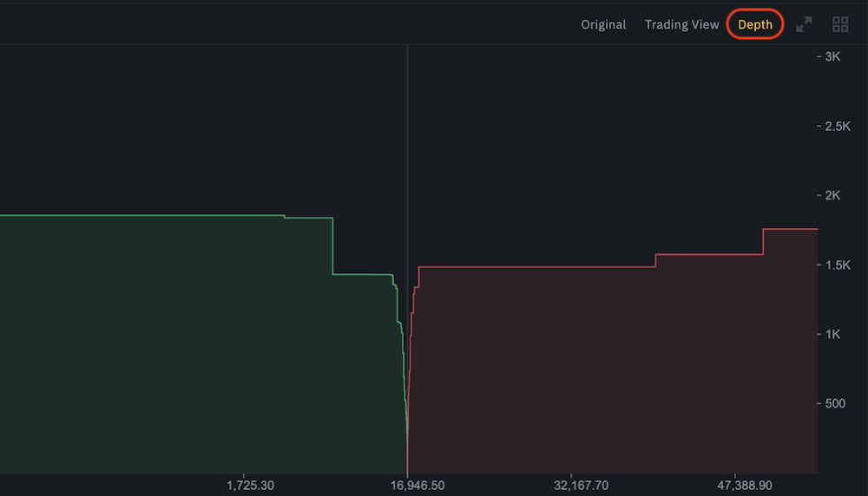Click the green bid curve's large step down
This screenshot has width=868, height=496.
pos(332,246)
